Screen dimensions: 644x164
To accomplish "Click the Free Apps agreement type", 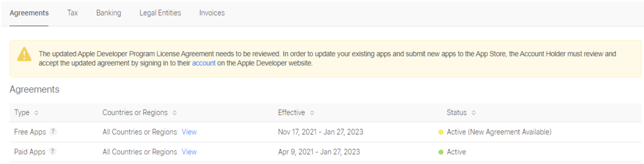I will pos(30,132).
